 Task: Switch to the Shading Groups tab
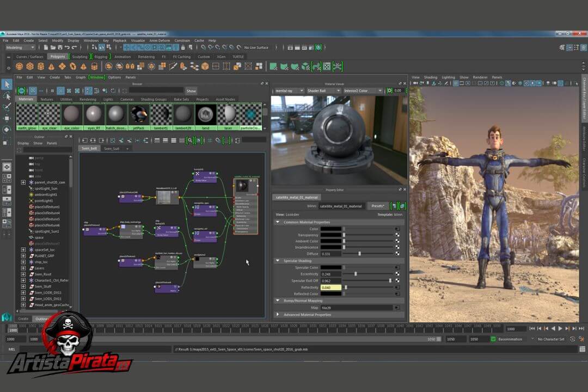click(x=154, y=100)
